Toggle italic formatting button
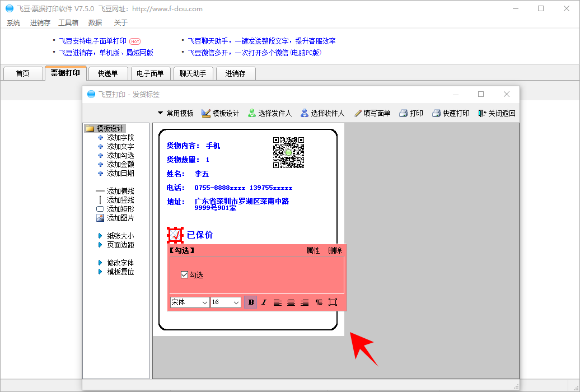 264,302
